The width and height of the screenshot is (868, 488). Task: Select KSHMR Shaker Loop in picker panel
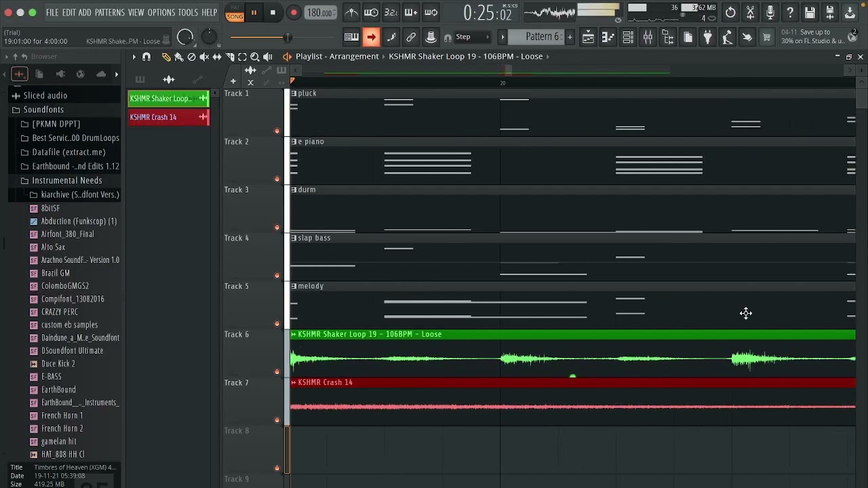[169, 98]
